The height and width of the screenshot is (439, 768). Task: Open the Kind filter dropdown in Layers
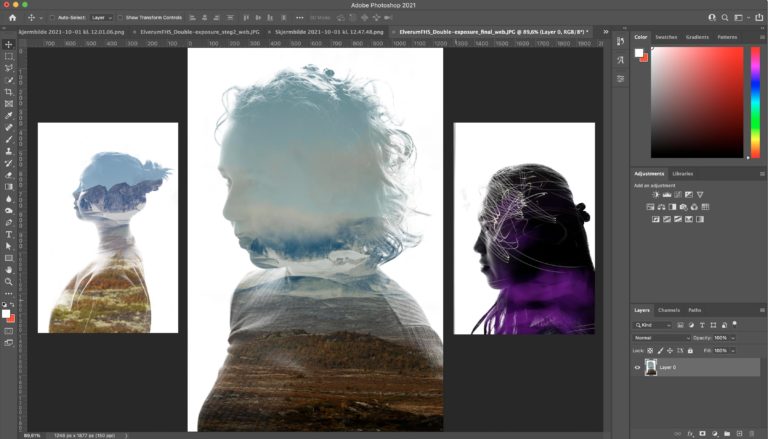coord(653,325)
